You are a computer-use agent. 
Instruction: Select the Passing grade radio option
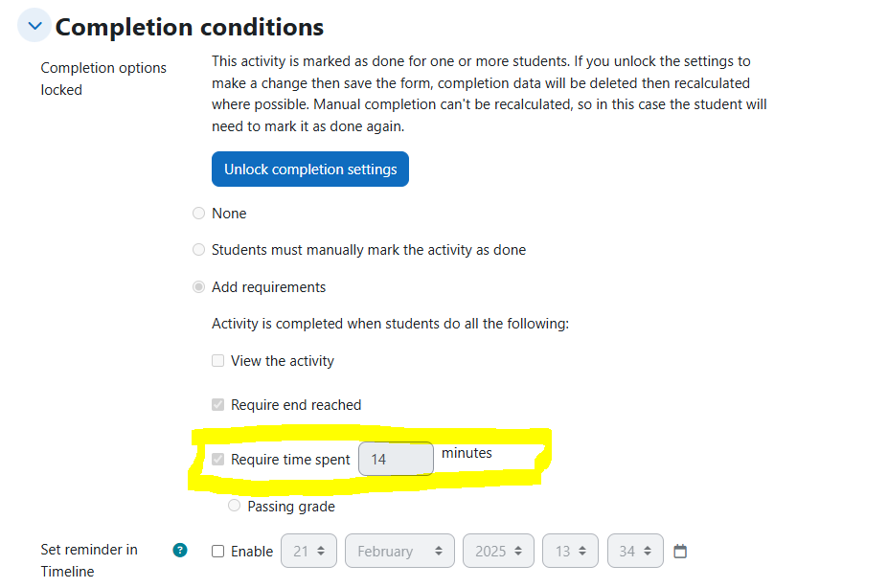click(x=234, y=506)
